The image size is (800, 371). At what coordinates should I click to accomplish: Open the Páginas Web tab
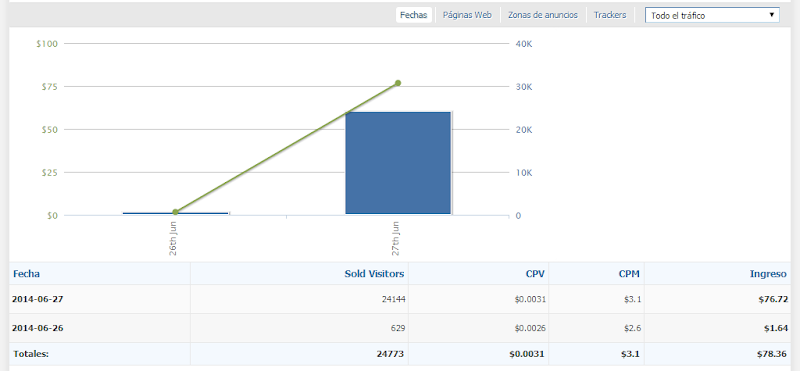(467, 15)
